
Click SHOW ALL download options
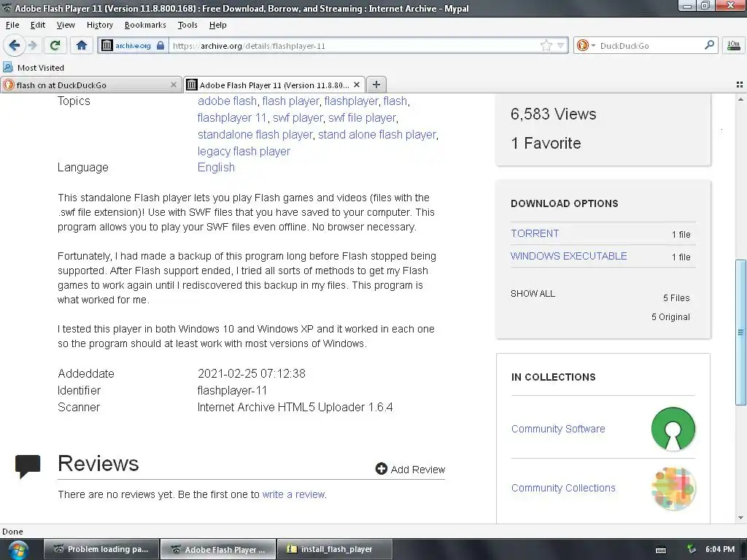533,294
